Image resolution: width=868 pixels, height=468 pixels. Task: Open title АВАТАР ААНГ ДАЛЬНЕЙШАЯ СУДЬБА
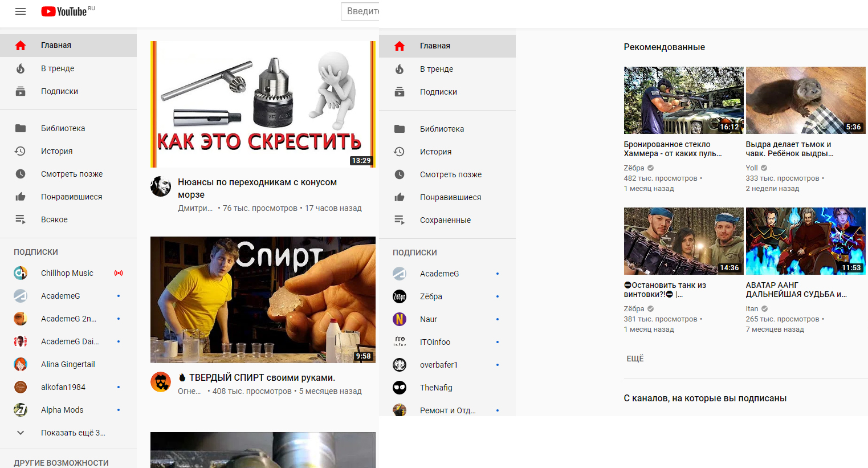click(797, 290)
